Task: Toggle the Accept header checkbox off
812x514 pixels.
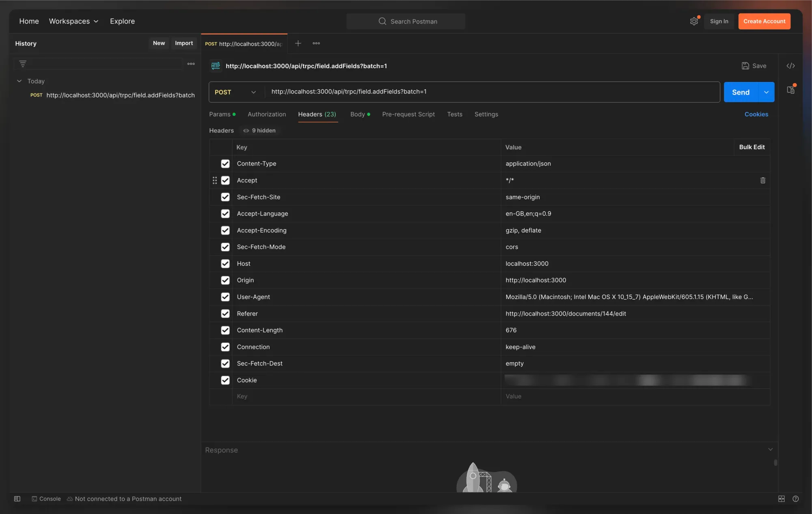Action: point(225,181)
